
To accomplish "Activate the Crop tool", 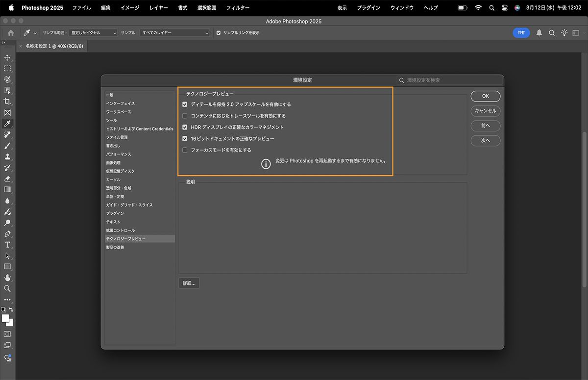I will coord(7,101).
